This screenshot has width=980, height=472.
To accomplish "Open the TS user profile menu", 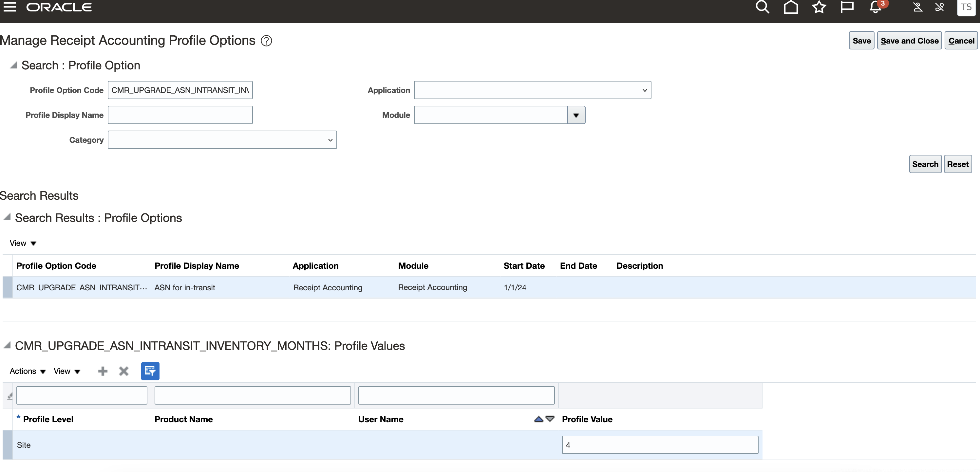I will pyautogui.click(x=966, y=7).
